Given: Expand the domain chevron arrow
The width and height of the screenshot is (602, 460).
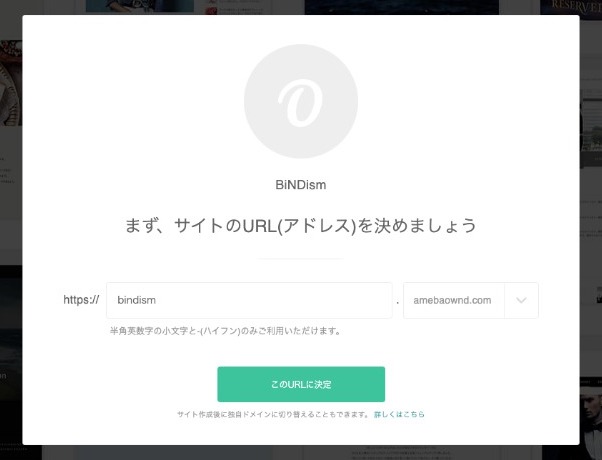Looking at the screenshot, I should pyautogui.click(x=521, y=300).
